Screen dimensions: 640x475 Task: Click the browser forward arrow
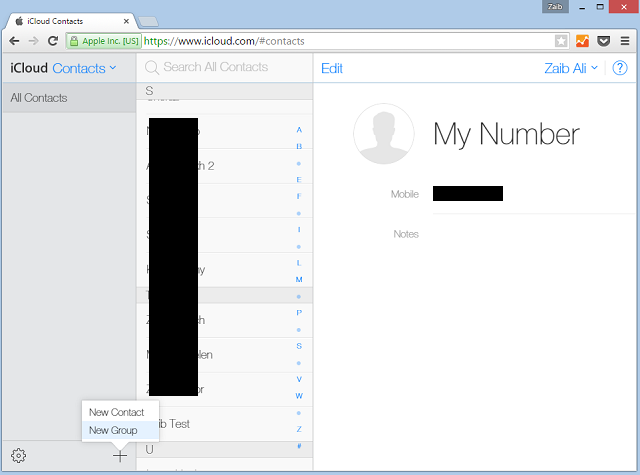point(33,41)
